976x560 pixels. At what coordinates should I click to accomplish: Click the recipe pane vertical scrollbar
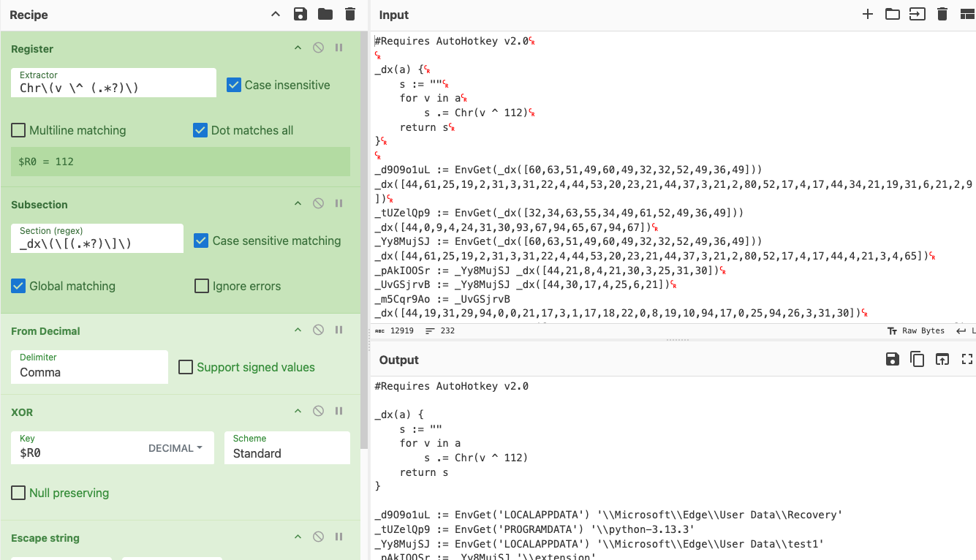click(x=364, y=241)
